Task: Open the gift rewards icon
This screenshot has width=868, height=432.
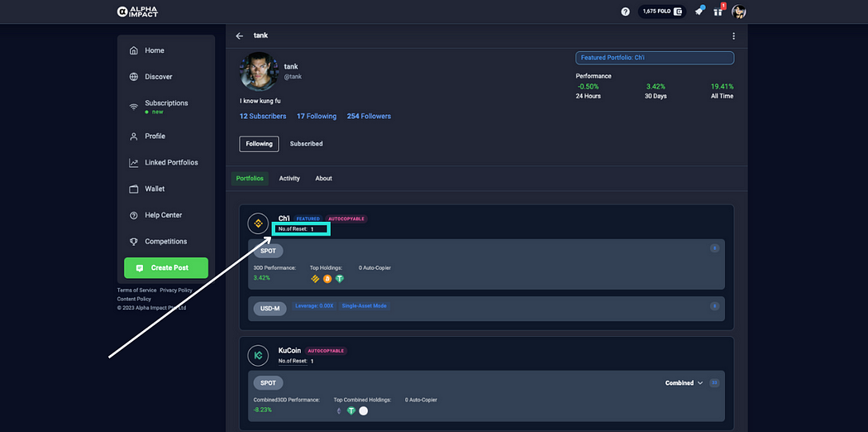Action: coord(718,11)
